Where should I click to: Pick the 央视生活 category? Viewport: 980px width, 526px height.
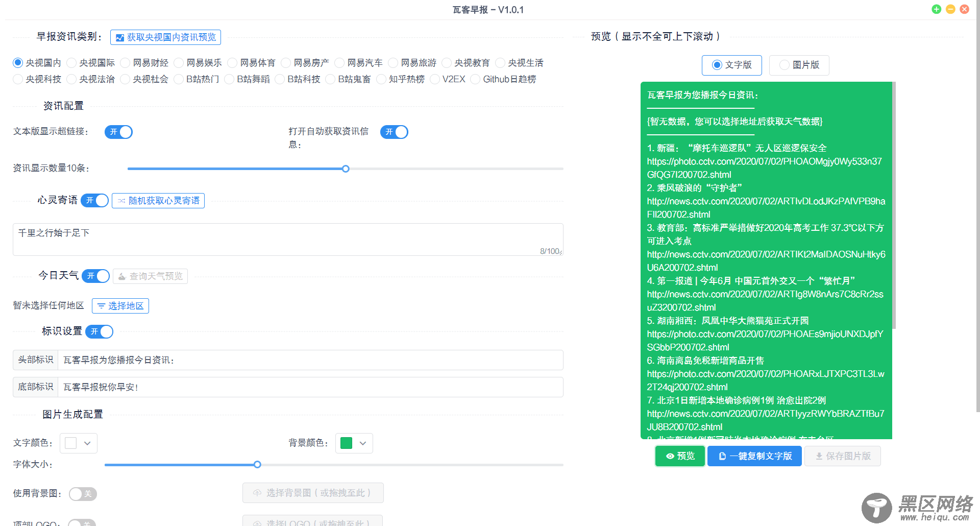tap(519, 63)
